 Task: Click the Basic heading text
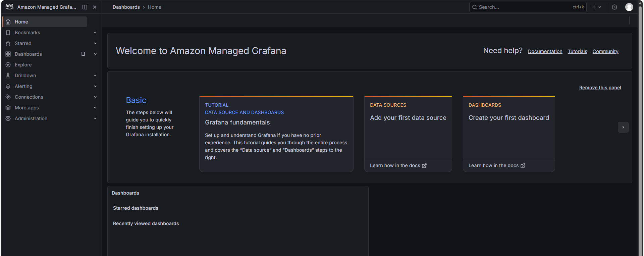pos(136,100)
